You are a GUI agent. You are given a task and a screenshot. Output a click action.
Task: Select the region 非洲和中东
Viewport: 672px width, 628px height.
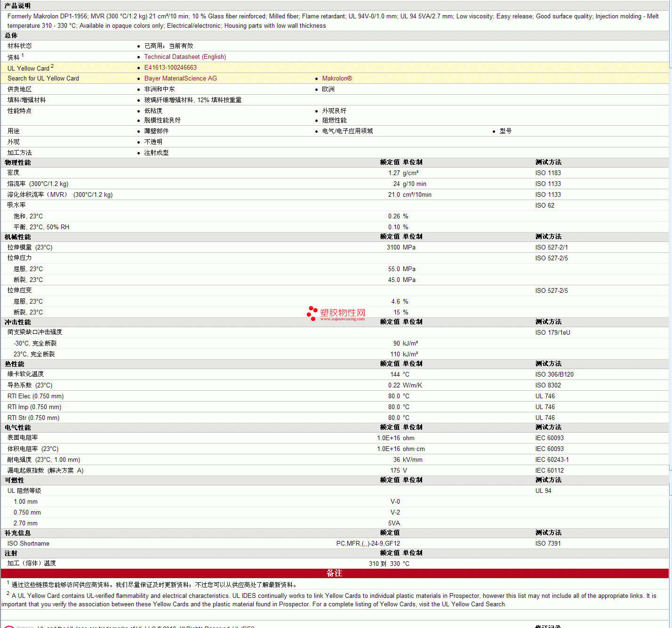[x=160, y=89]
